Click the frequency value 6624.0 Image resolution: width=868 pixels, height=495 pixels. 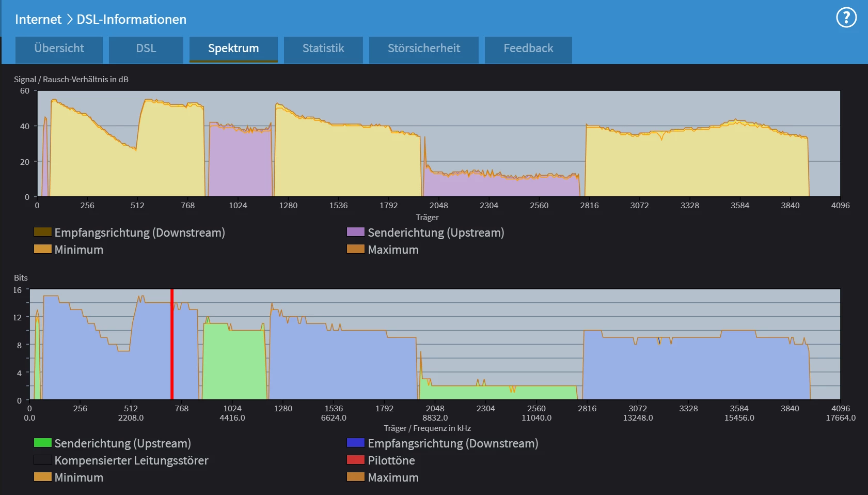pos(334,417)
